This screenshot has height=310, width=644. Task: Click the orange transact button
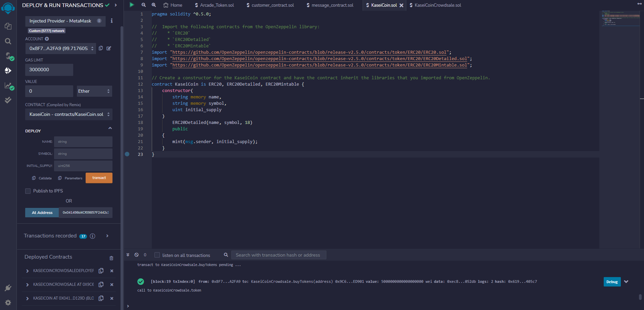point(99,178)
